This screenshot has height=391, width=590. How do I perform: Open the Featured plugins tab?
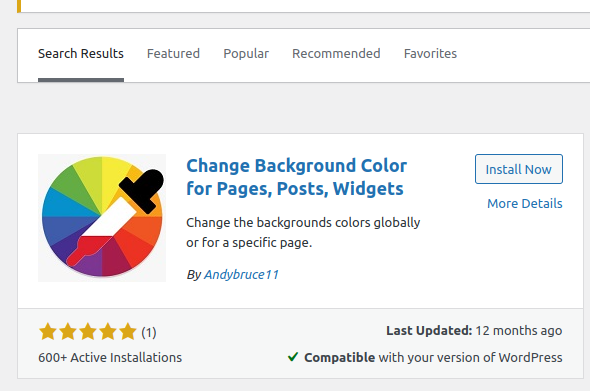click(x=173, y=54)
